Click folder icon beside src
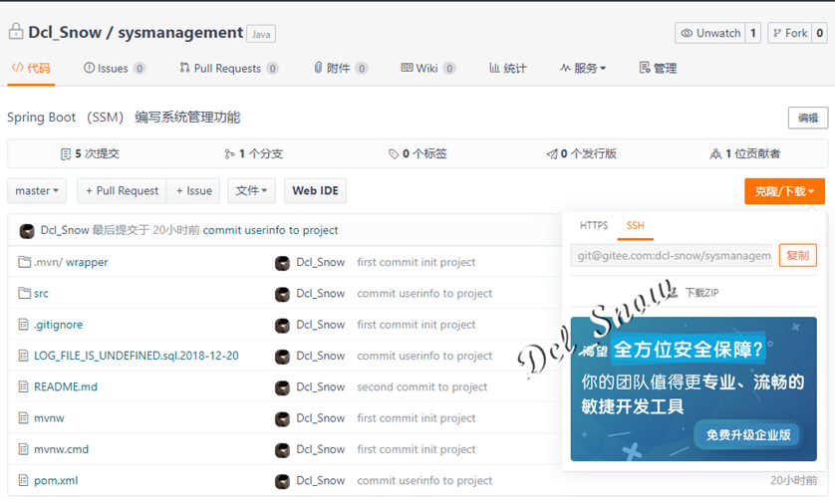The width and height of the screenshot is (835, 504). (x=24, y=293)
